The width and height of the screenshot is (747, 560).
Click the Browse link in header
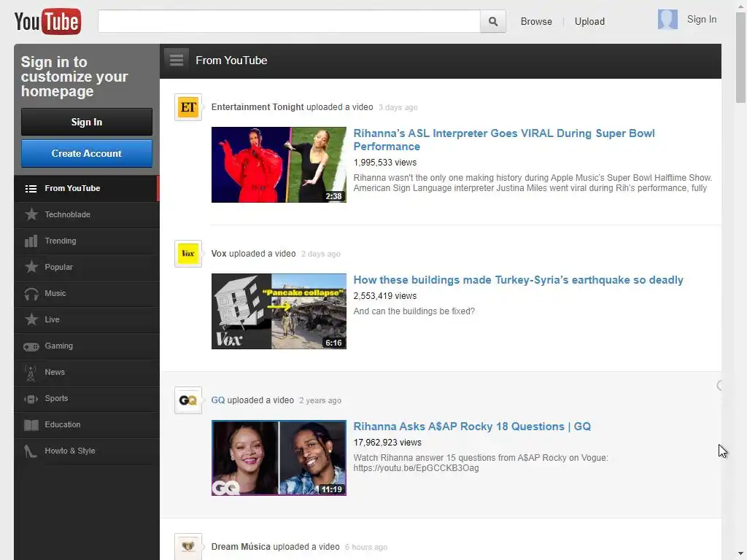click(536, 21)
